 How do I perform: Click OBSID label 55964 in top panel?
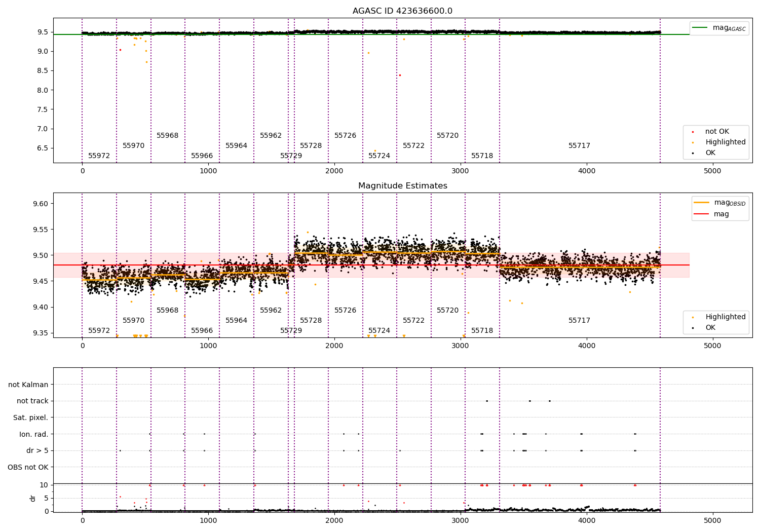pos(237,146)
